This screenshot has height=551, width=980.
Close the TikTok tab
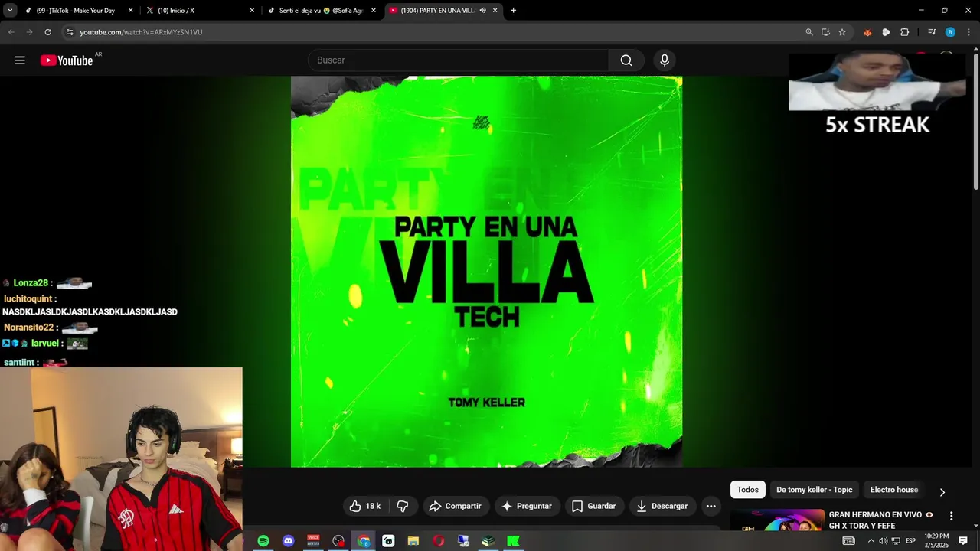pyautogui.click(x=130, y=11)
